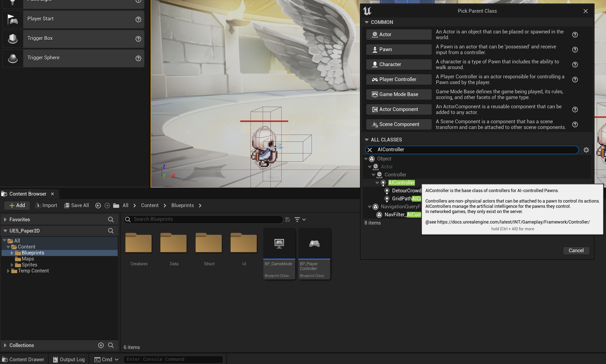The image size is (606, 364).
Task: Cancel the Pick Parent Class dialog
Action: pyautogui.click(x=576, y=251)
